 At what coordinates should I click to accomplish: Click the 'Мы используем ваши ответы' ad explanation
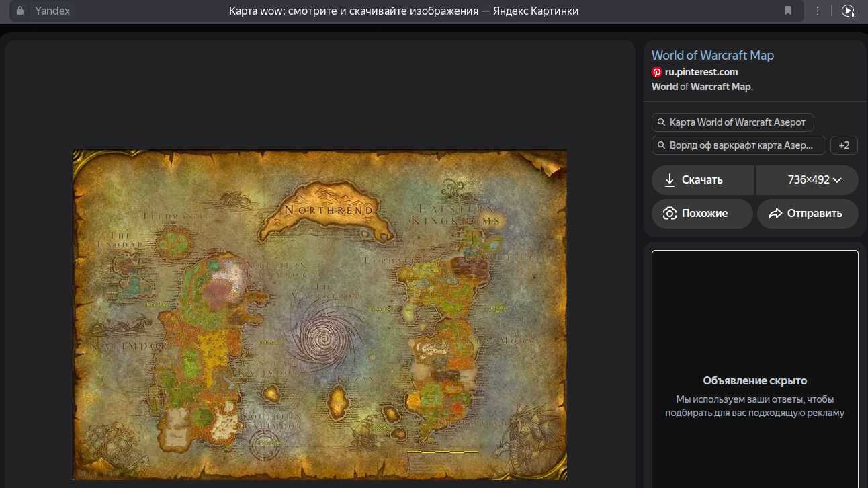tap(755, 406)
